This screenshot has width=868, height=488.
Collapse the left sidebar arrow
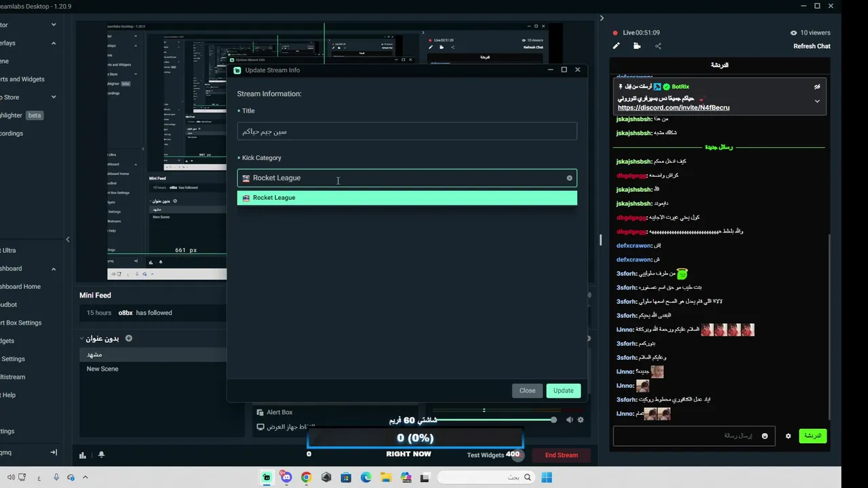pyautogui.click(x=67, y=239)
